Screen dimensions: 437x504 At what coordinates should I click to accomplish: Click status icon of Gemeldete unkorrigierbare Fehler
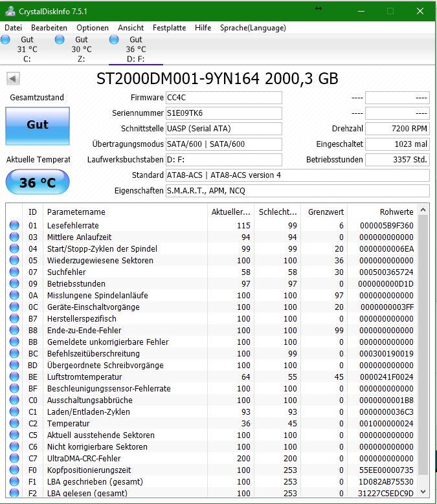(14, 342)
